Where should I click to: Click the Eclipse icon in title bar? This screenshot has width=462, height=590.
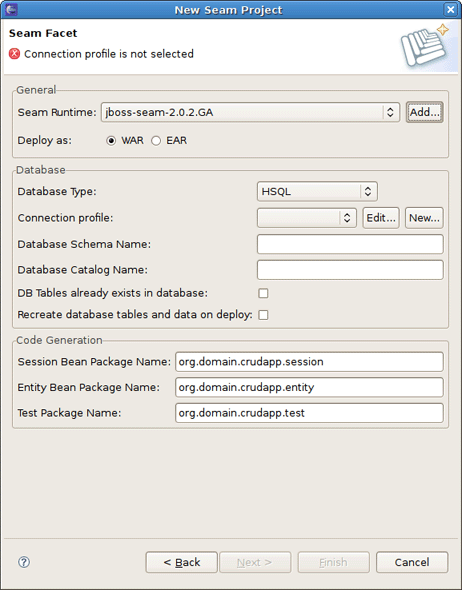11,9
